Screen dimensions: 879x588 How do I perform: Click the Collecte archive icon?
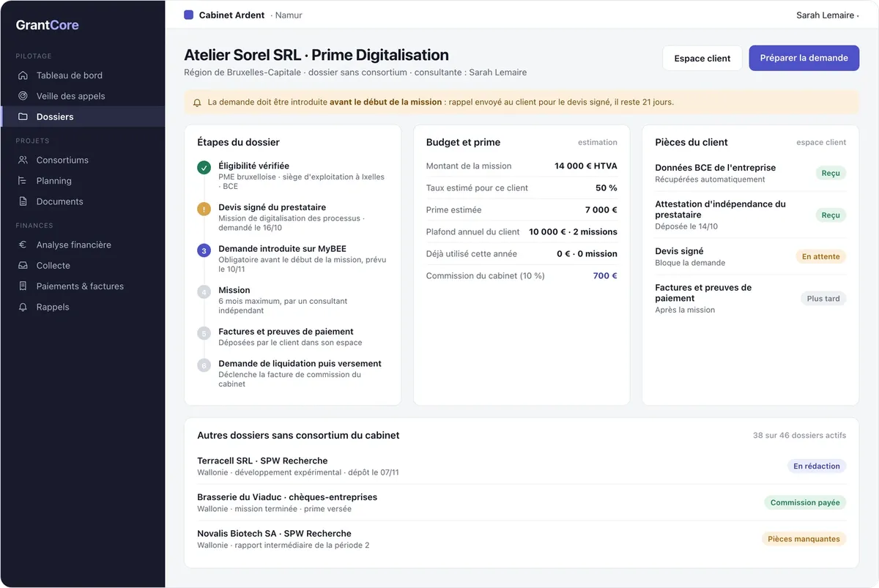(x=23, y=266)
